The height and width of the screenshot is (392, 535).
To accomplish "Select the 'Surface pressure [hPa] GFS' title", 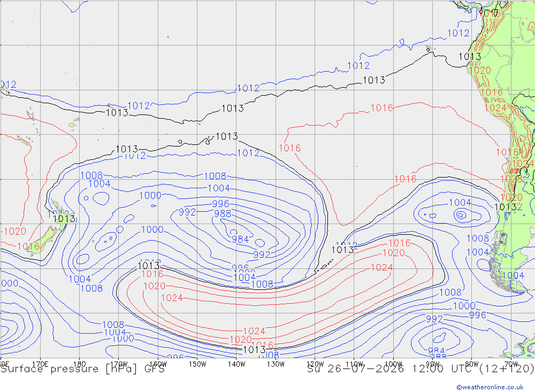I will pyautogui.click(x=82, y=369).
